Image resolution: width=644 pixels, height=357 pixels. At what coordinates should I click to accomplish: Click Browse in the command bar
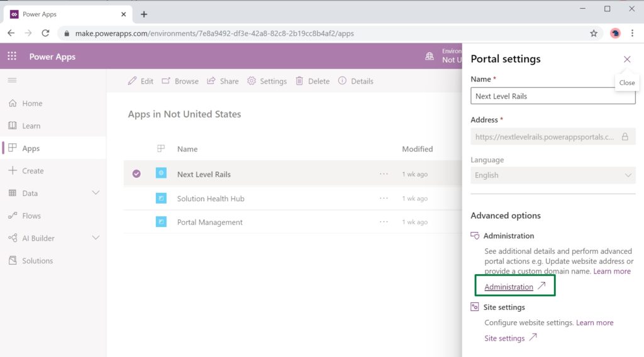[x=180, y=81]
